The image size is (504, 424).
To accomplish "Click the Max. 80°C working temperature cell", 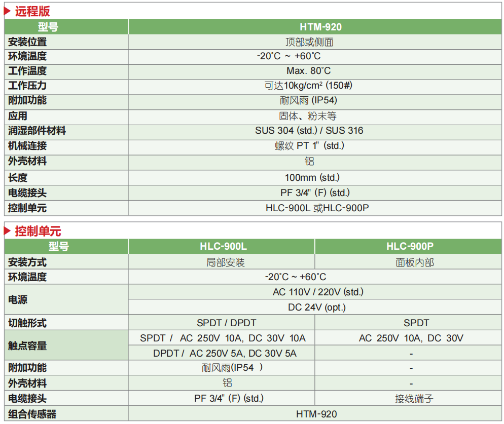I will (315, 72).
